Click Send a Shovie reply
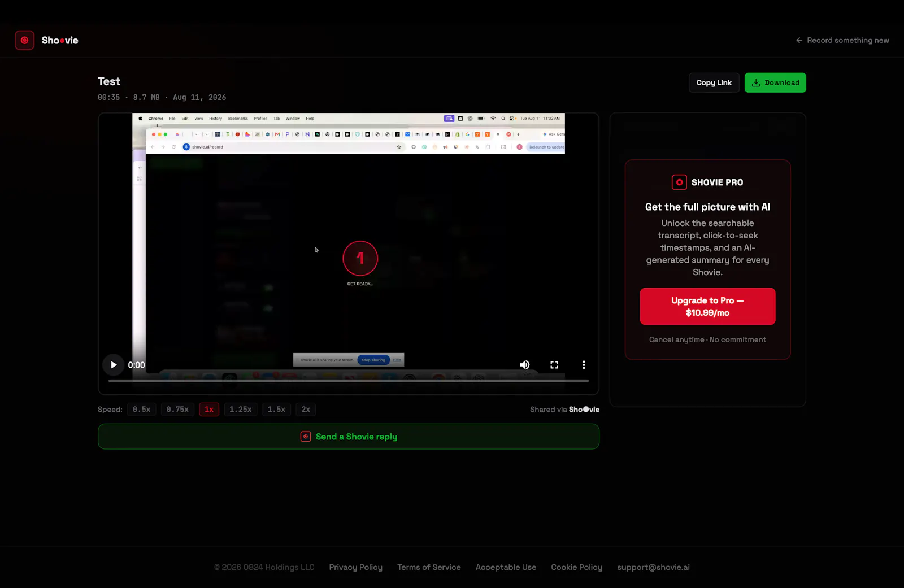Image resolution: width=904 pixels, height=588 pixels. click(x=349, y=437)
